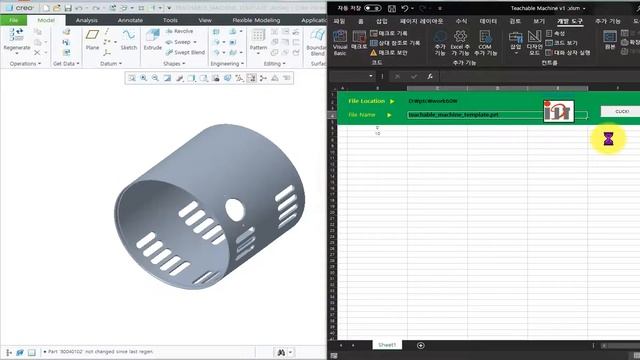Add a new sheet with plus button

pyautogui.click(x=421, y=346)
